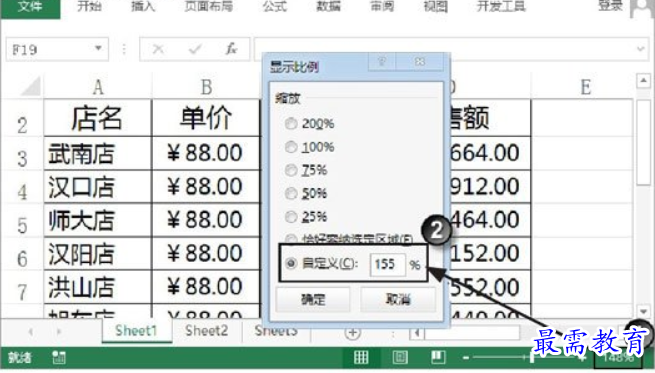Viewport: 655px width, 373px height.
Task: Click the macro recording status bar icon
Action: tap(59, 358)
